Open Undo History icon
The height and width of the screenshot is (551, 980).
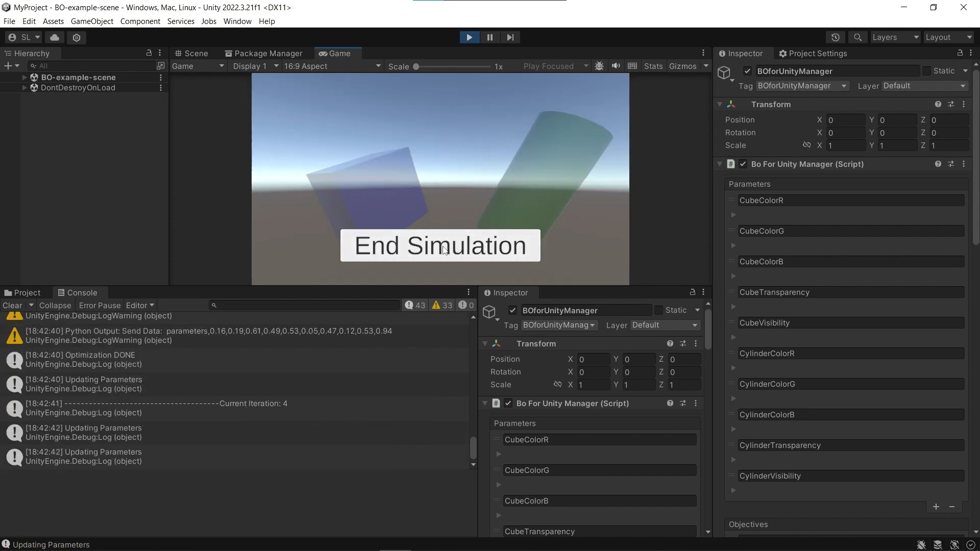(x=835, y=37)
